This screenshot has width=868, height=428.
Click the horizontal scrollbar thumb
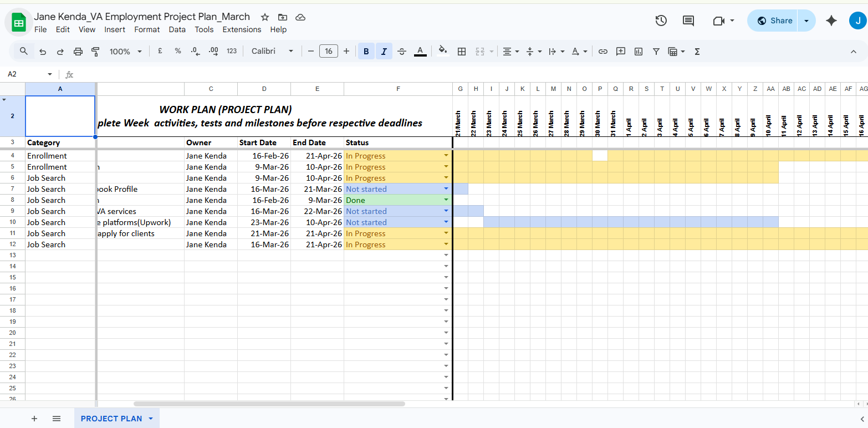[x=269, y=404]
